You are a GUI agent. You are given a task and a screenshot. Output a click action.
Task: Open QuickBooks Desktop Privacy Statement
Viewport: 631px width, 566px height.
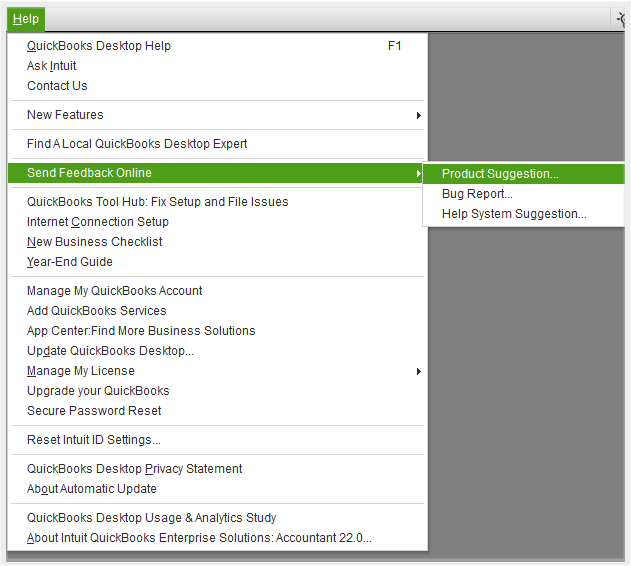(217, 469)
